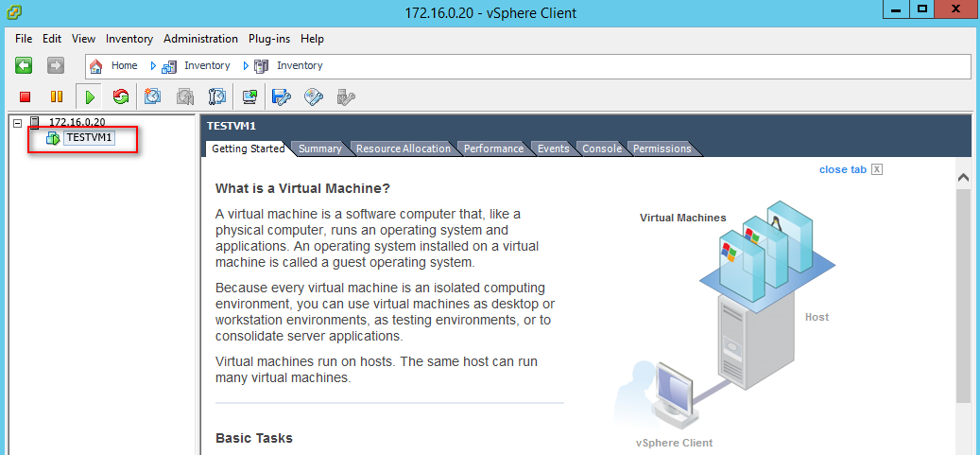Select the 172.16.0.20 host in tree

[x=77, y=122]
